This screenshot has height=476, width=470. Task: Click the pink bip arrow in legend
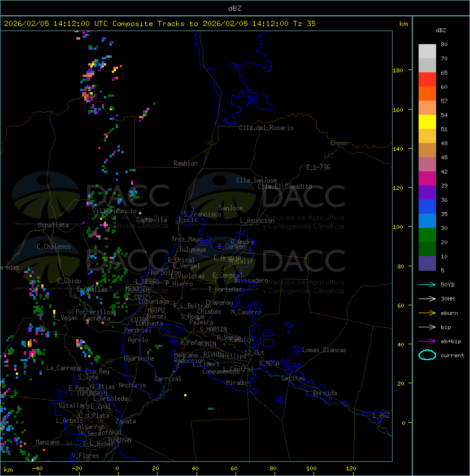click(427, 327)
